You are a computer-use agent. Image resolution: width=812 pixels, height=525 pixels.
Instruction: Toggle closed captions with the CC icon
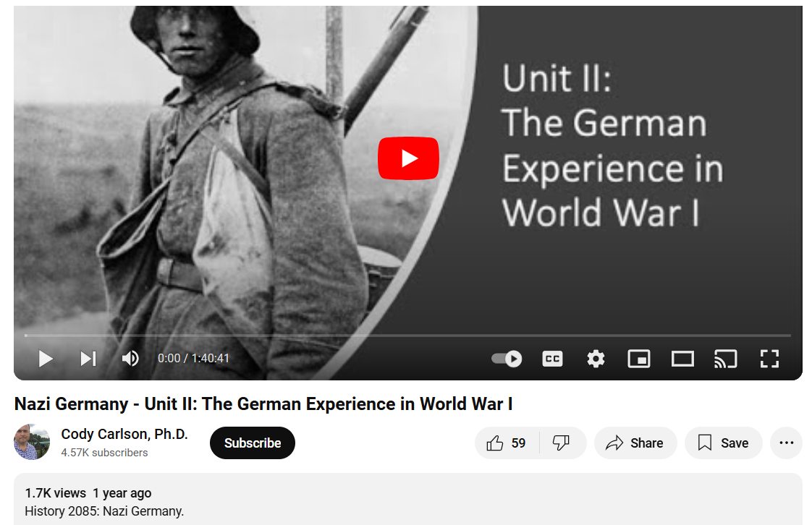(x=552, y=359)
